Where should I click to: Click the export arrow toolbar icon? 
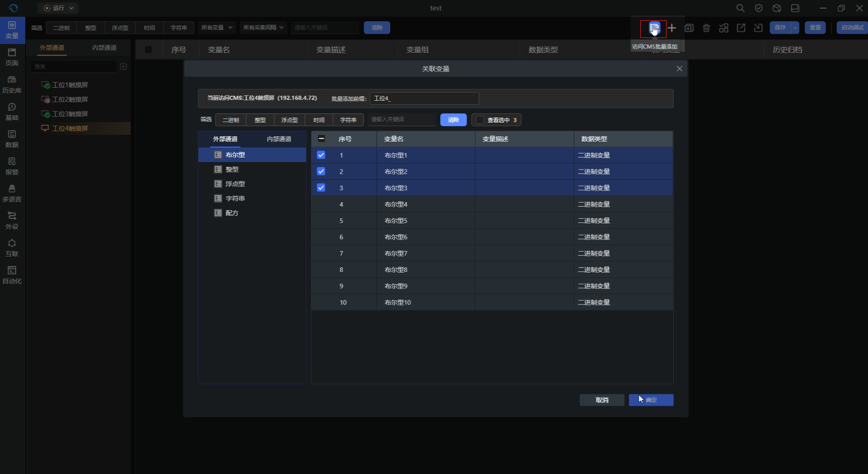(741, 28)
